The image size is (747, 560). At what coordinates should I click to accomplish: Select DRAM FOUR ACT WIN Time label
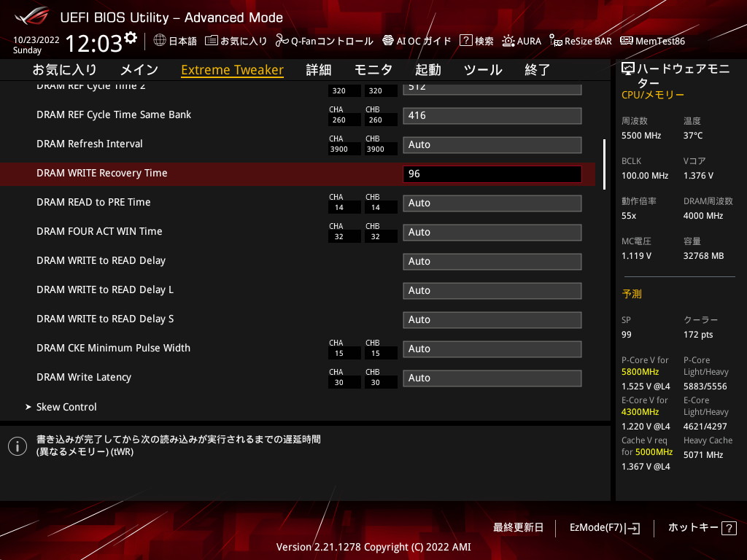[99, 231]
